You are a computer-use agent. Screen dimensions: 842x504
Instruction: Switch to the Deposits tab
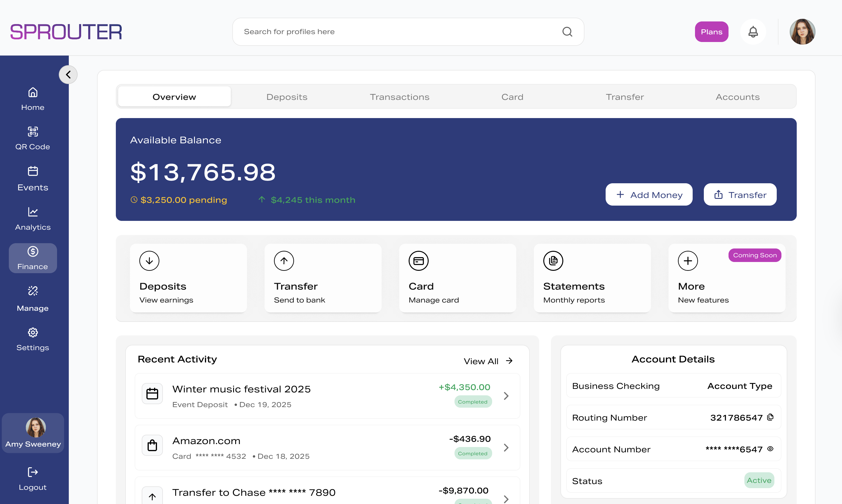287,96
